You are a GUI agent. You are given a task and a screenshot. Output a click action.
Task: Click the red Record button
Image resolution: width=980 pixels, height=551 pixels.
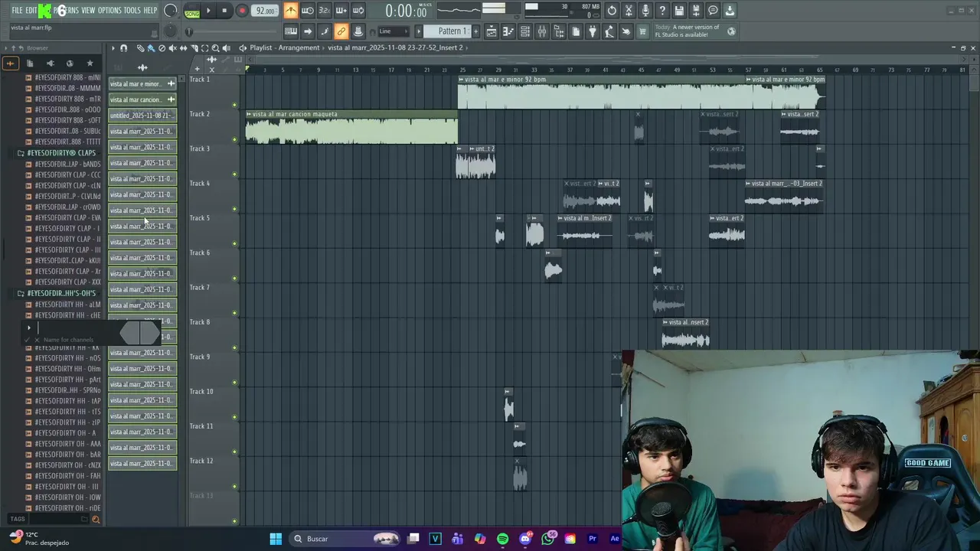click(242, 11)
